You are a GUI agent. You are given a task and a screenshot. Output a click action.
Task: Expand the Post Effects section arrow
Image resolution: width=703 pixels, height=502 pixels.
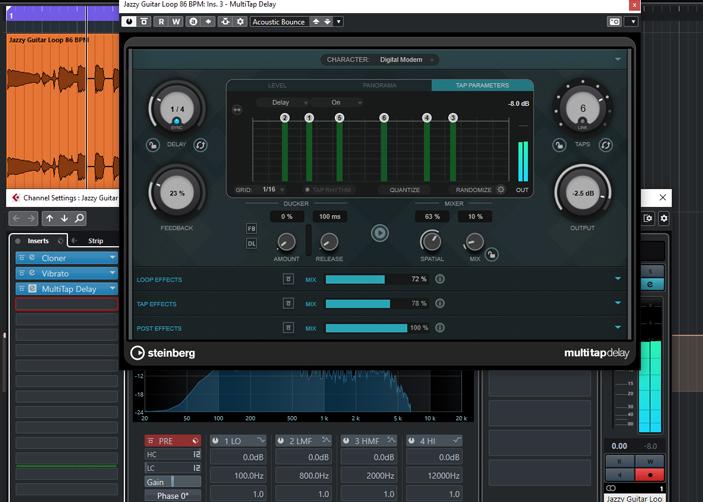tap(618, 327)
